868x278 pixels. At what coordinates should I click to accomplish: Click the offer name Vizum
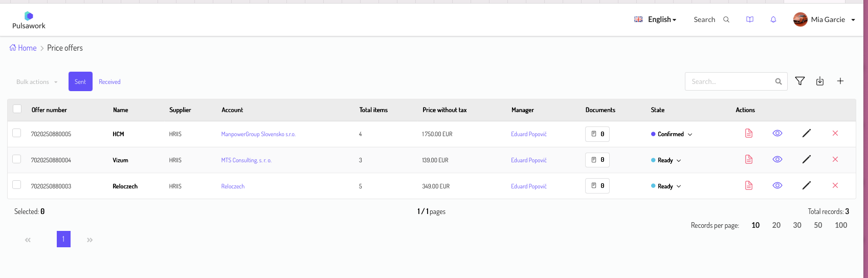coord(121,160)
